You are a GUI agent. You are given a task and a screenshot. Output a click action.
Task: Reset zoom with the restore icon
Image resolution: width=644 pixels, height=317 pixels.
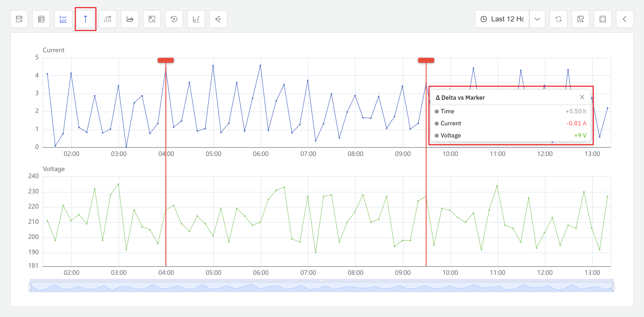(x=174, y=19)
